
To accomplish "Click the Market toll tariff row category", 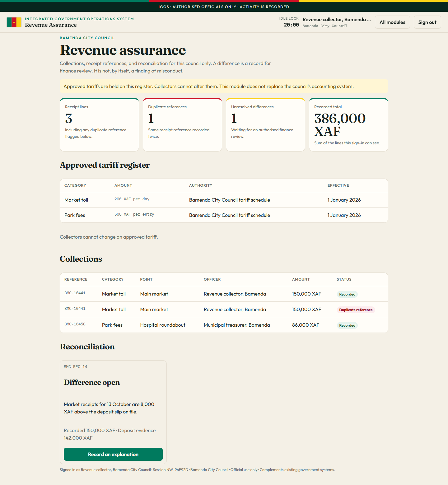I will [76, 200].
